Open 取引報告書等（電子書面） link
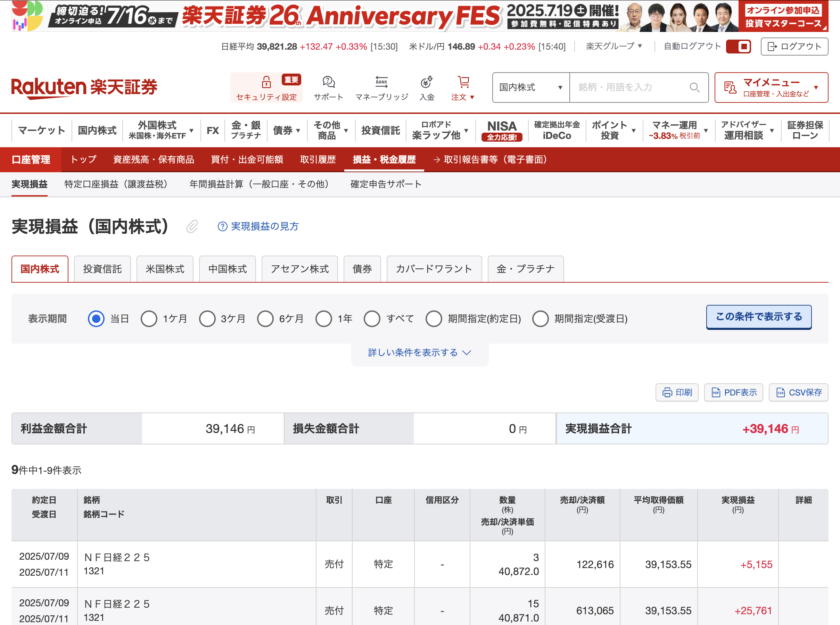The height and width of the screenshot is (625, 840). 491,160
